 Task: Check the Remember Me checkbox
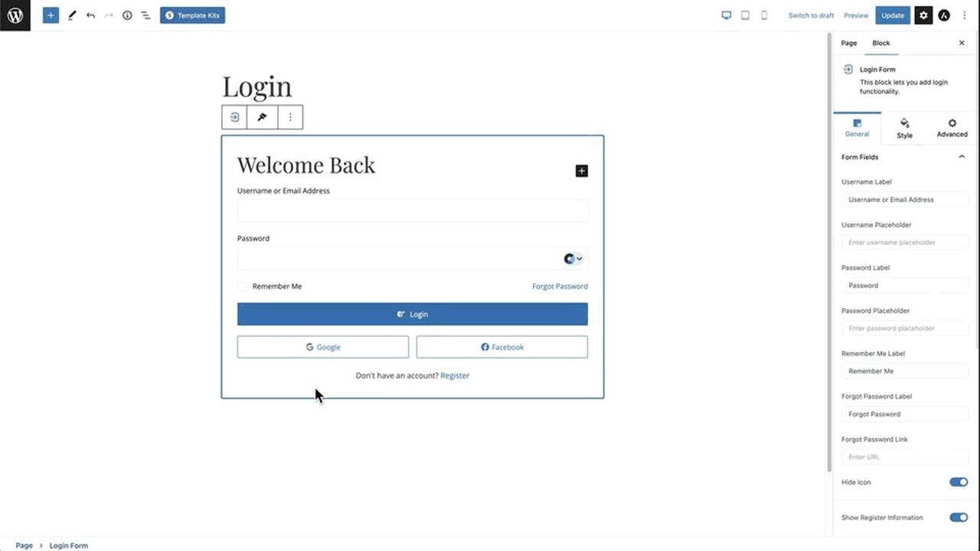pos(243,286)
